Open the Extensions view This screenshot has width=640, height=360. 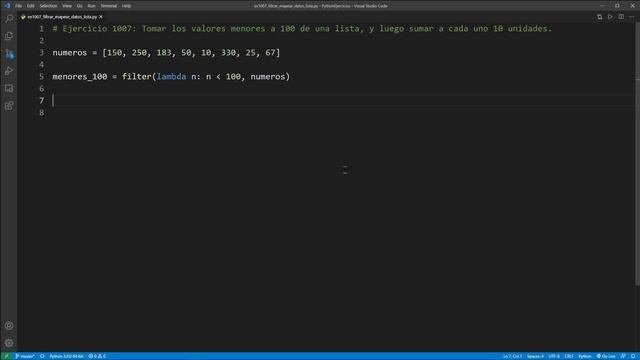click(x=9, y=106)
